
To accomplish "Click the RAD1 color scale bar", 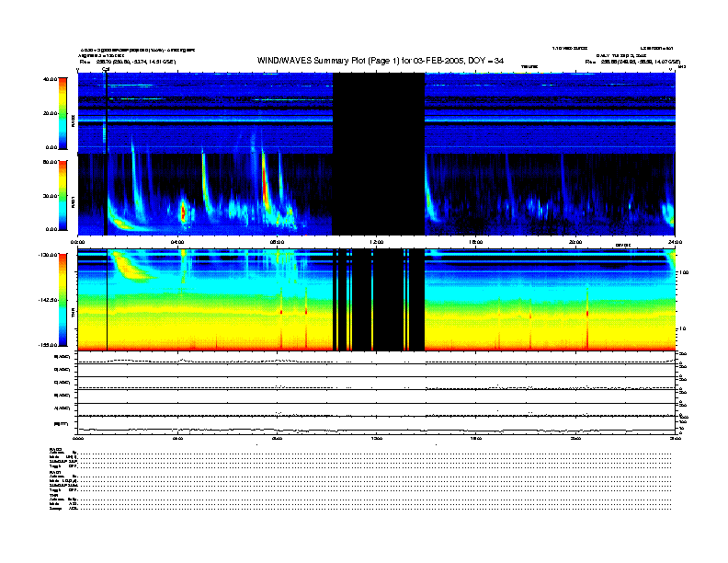I will click(63, 196).
